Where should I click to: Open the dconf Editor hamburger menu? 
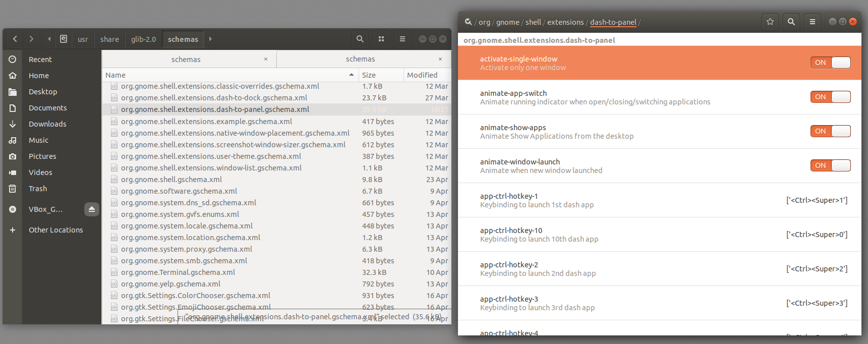pos(813,22)
